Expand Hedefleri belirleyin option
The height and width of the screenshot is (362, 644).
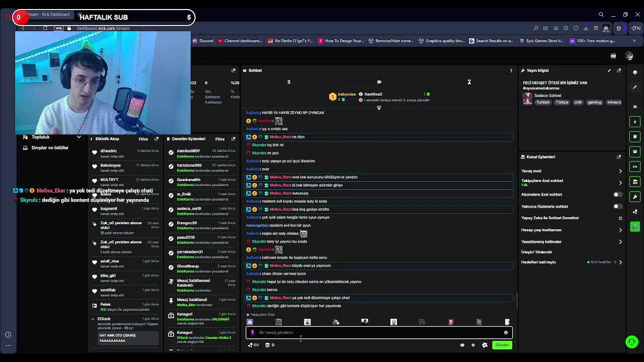point(620,262)
